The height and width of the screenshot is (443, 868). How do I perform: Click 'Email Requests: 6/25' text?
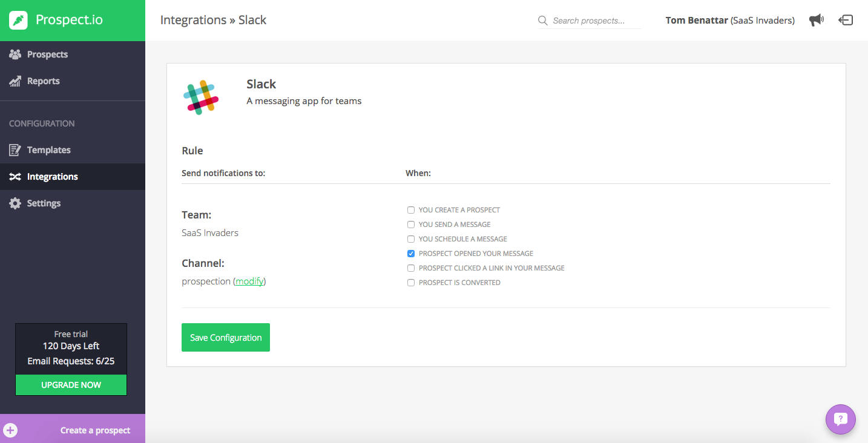[71, 361]
